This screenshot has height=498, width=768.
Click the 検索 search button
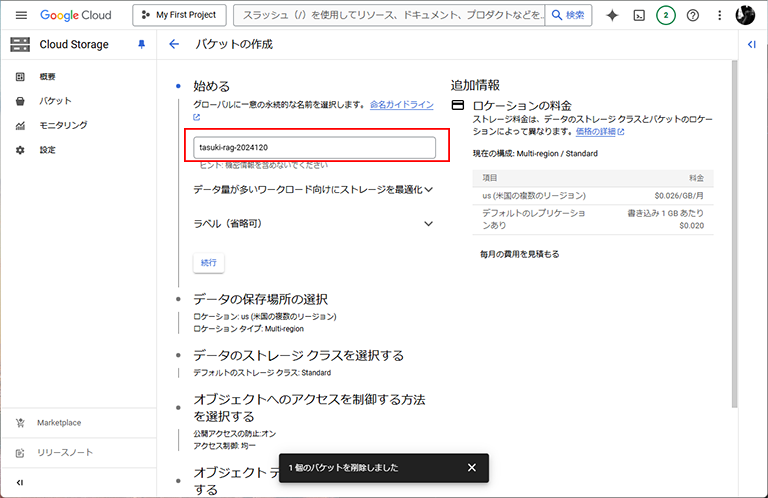(569, 15)
